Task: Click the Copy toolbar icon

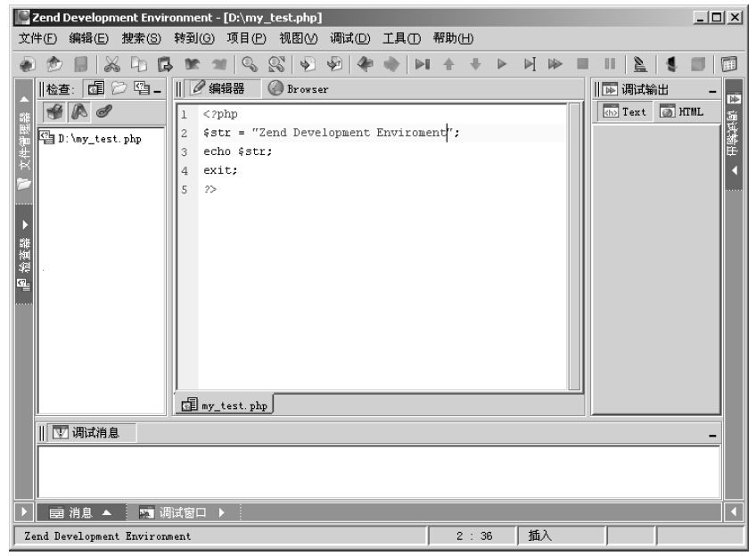Action: (139, 64)
